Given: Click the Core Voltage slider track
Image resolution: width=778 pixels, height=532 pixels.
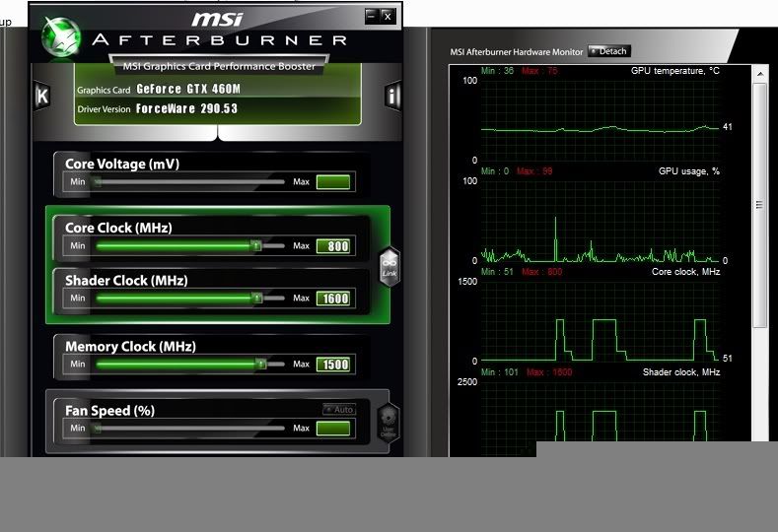Looking at the screenshot, I should pos(190,182).
